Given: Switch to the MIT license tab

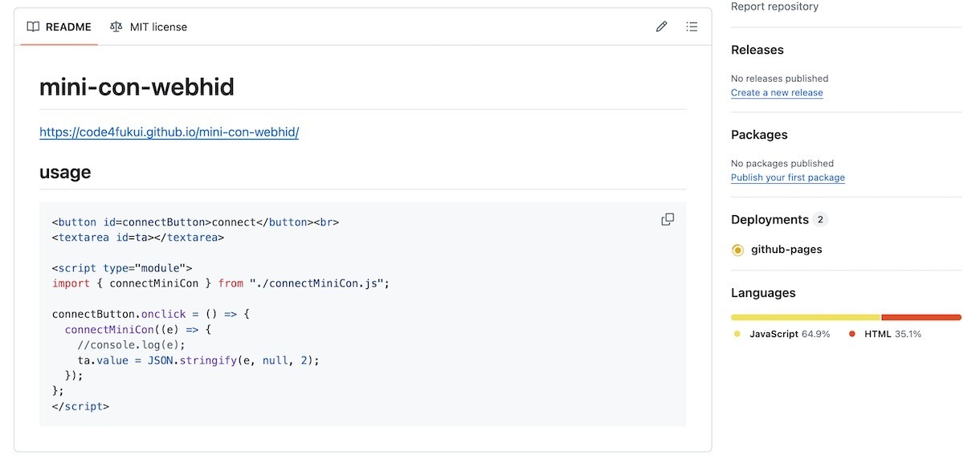Looking at the screenshot, I should click(x=149, y=26).
